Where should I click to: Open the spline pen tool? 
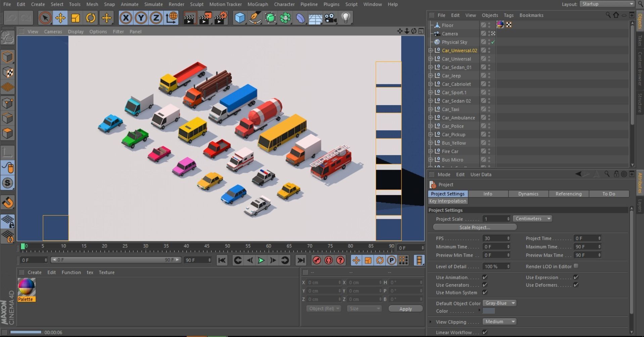[x=255, y=18]
